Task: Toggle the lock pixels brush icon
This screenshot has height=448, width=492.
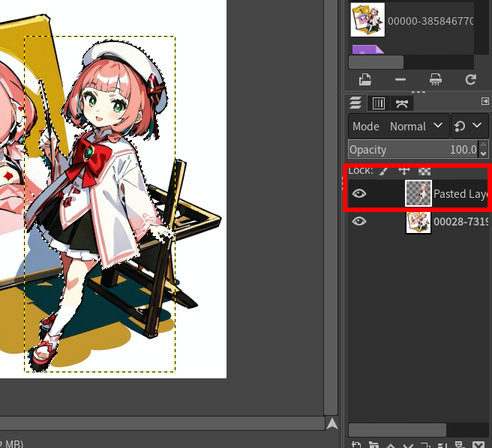Action: click(384, 171)
